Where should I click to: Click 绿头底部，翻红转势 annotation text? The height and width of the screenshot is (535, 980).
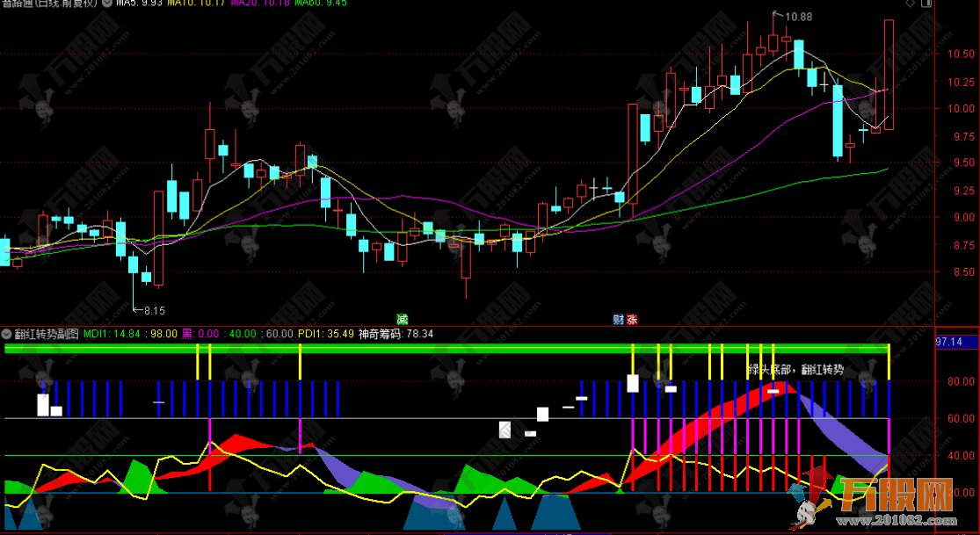pos(795,370)
